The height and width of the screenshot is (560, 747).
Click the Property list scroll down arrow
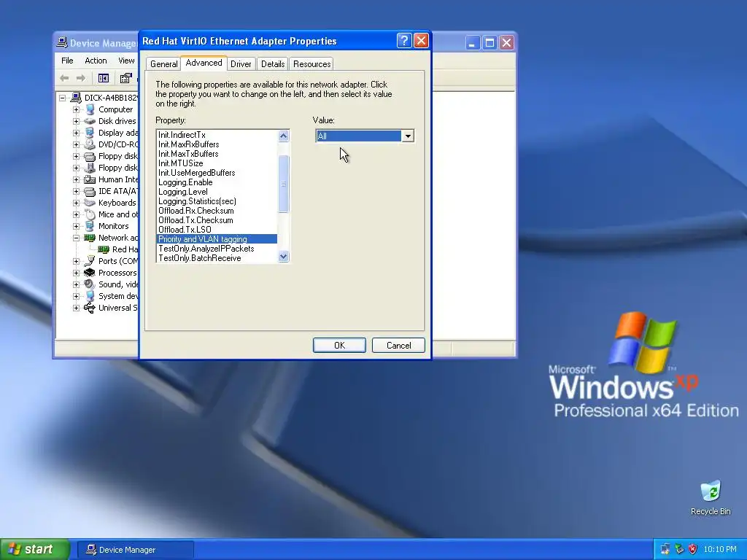click(284, 257)
